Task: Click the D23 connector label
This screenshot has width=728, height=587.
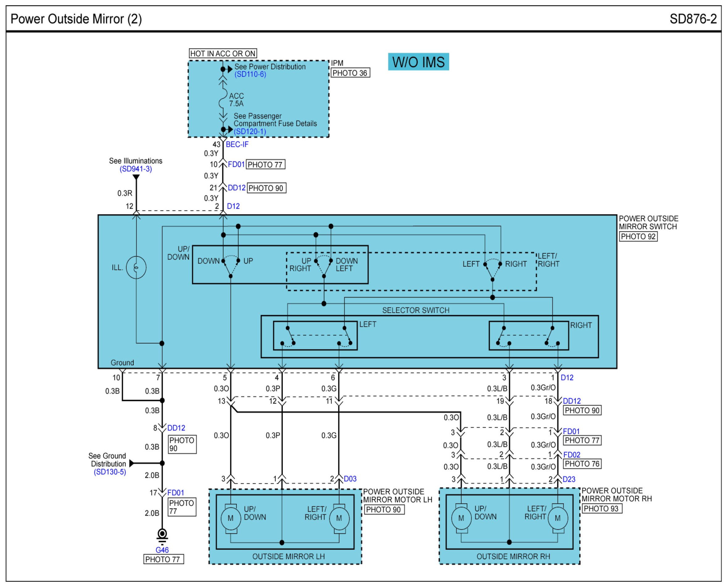Action: (x=569, y=479)
